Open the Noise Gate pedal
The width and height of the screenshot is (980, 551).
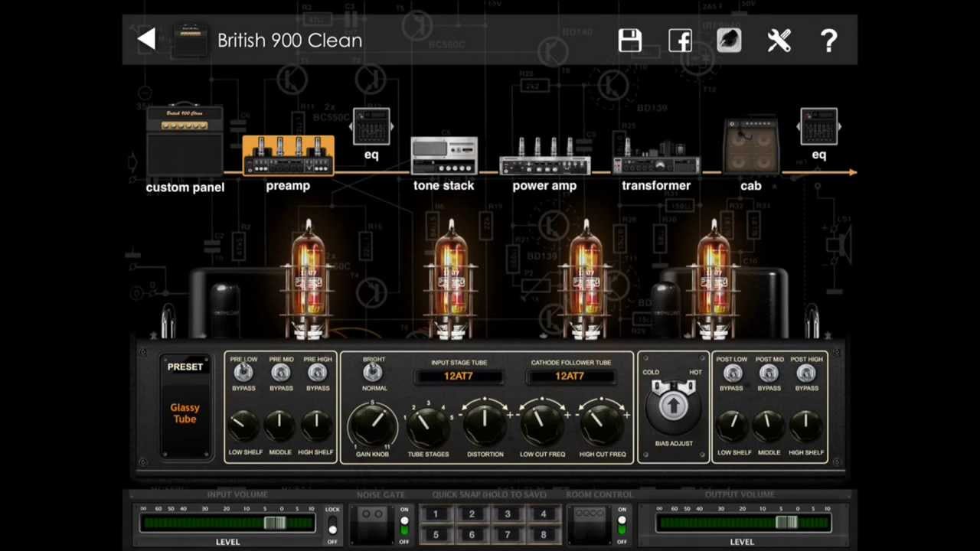[372, 524]
